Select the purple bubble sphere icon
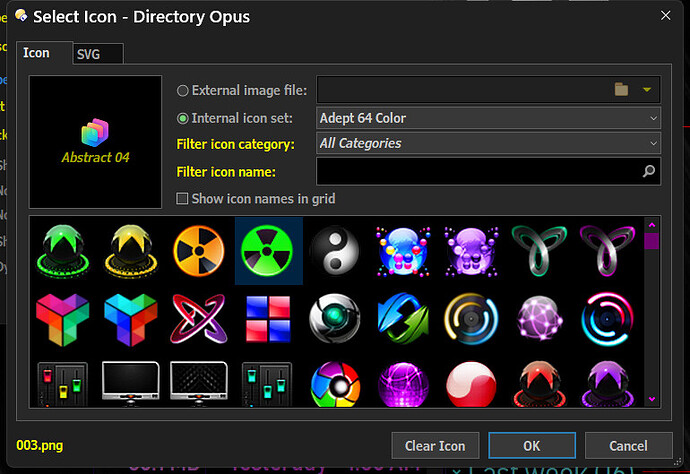690x474 pixels. tap(471, 251)
